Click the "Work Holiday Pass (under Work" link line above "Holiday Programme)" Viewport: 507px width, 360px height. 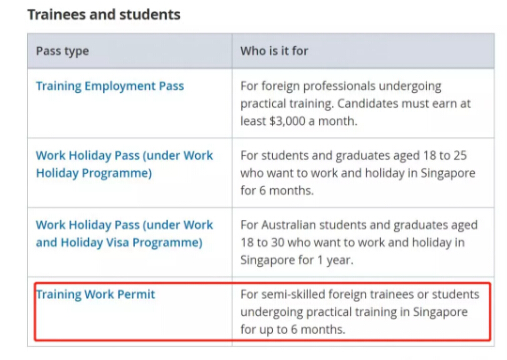click(124, 156)
